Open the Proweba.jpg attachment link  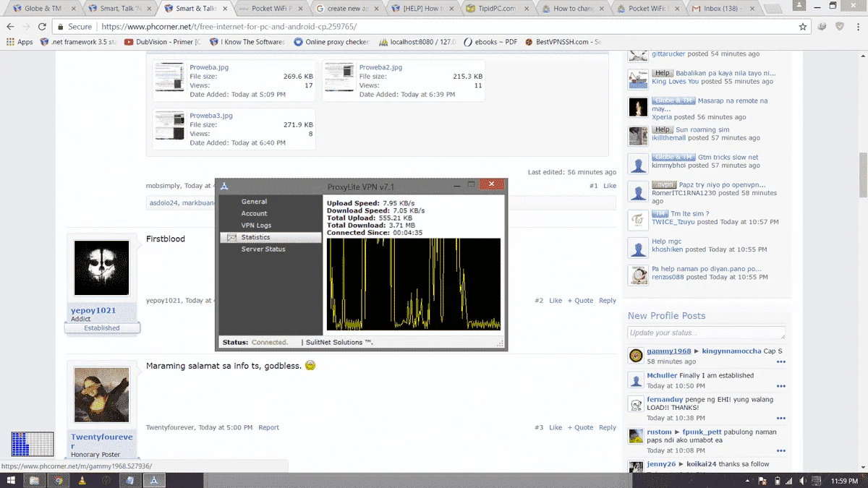click(209, 67)
